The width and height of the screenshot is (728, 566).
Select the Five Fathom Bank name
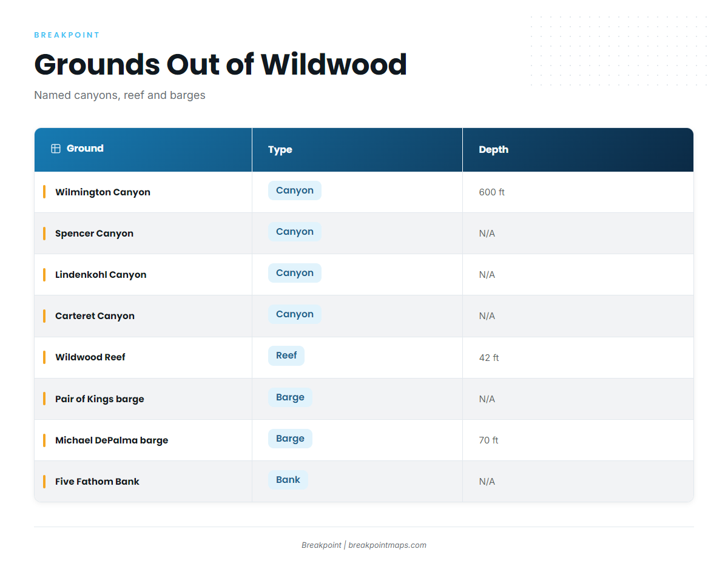(x=97, y=482)
